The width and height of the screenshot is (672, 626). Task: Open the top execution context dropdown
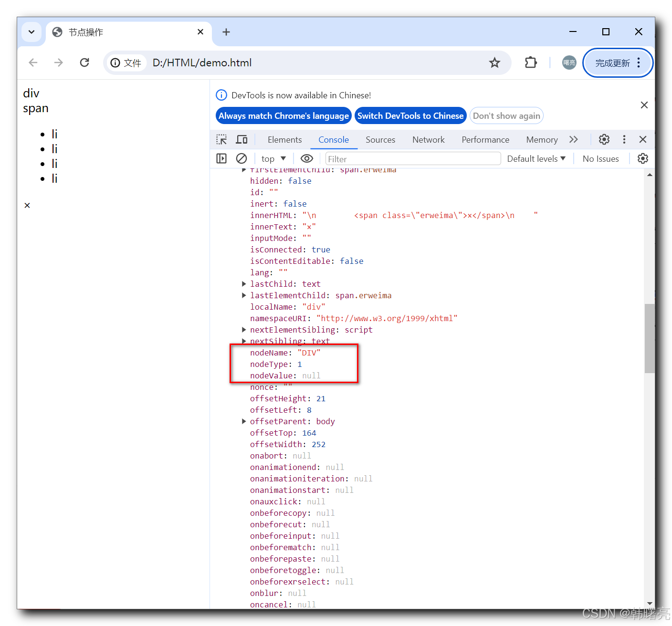click(x=273, y=158)
